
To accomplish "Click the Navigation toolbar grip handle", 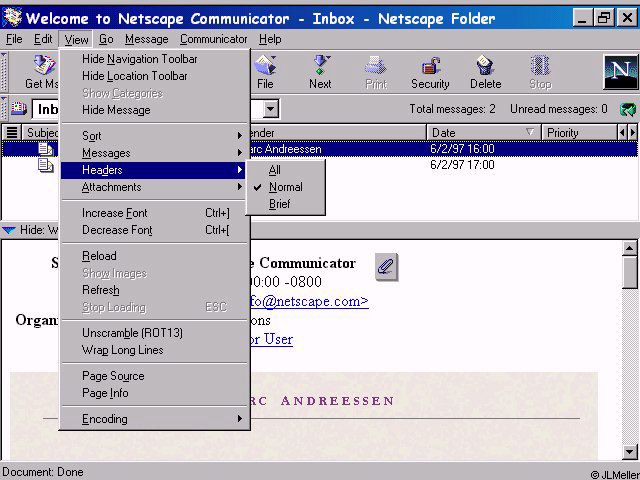I will tap(4, 72).
